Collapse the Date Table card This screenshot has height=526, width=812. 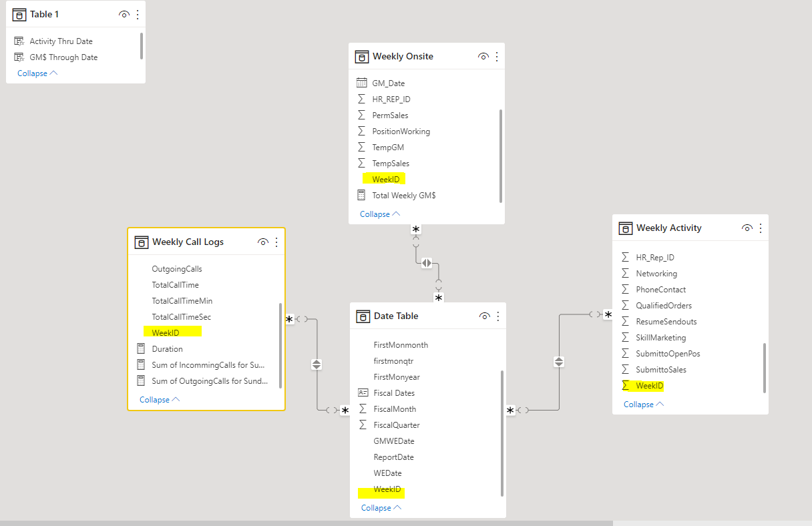(x=381, y=508)
